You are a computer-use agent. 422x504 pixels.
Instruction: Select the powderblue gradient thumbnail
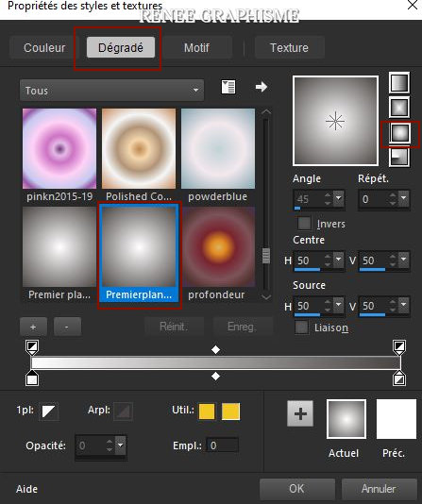218,155
